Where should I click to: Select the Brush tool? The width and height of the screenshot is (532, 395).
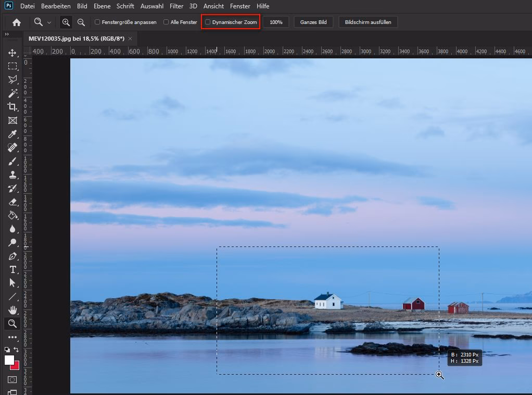[x=12, y=161]
